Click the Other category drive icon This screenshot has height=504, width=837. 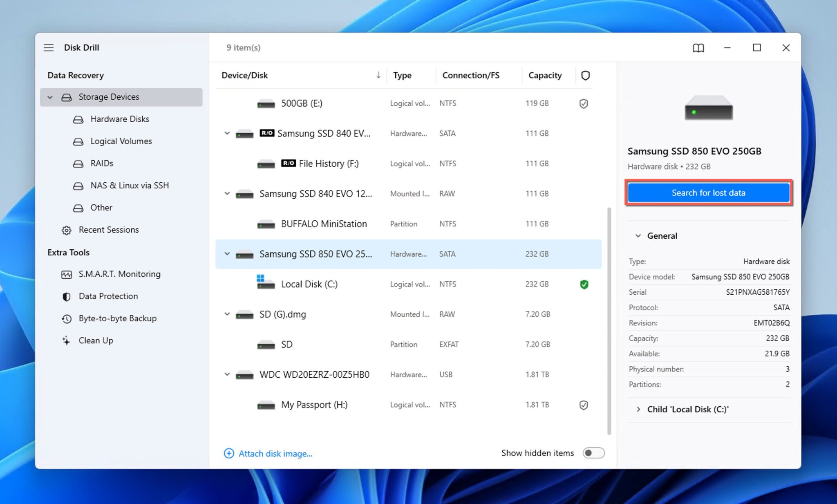click(x=78, y=208)
